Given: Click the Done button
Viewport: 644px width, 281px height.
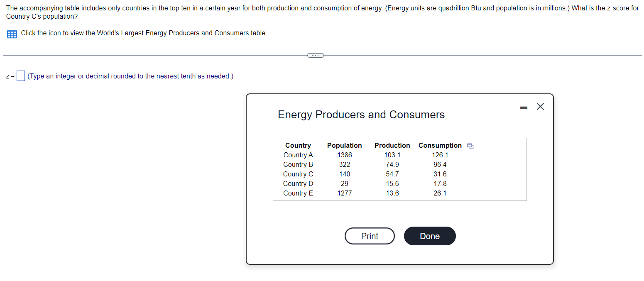Looking at the screenshot, I should (x=430, y=236).
